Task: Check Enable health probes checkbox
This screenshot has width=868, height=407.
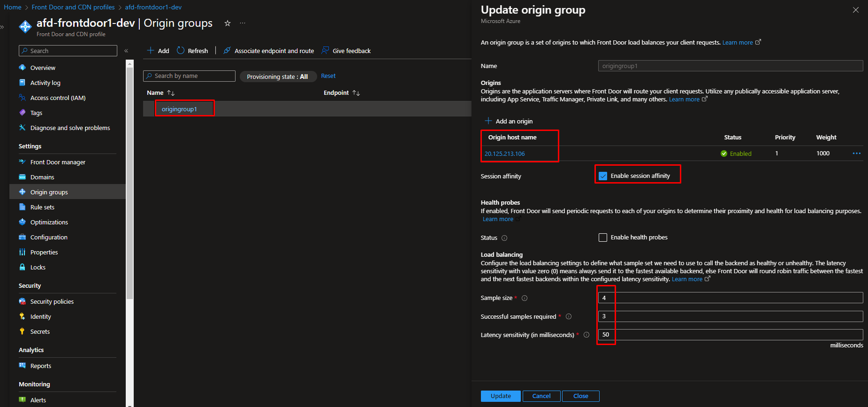Action: point(603,238)
